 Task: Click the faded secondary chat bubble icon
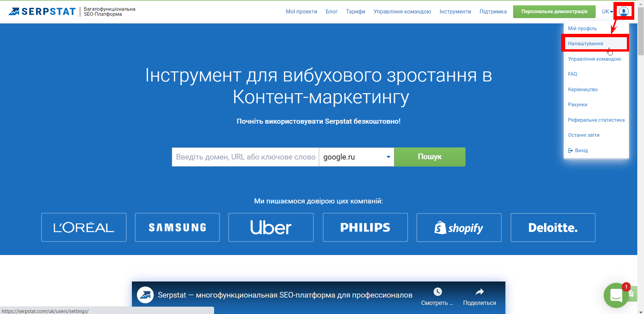pos(632,294)
